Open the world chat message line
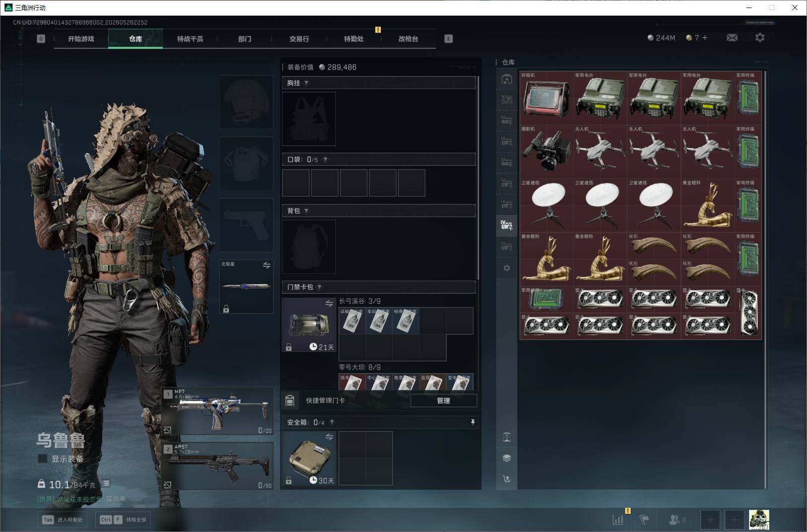Image resolution: width=807 pixels, height=532 pixels. 82,499
